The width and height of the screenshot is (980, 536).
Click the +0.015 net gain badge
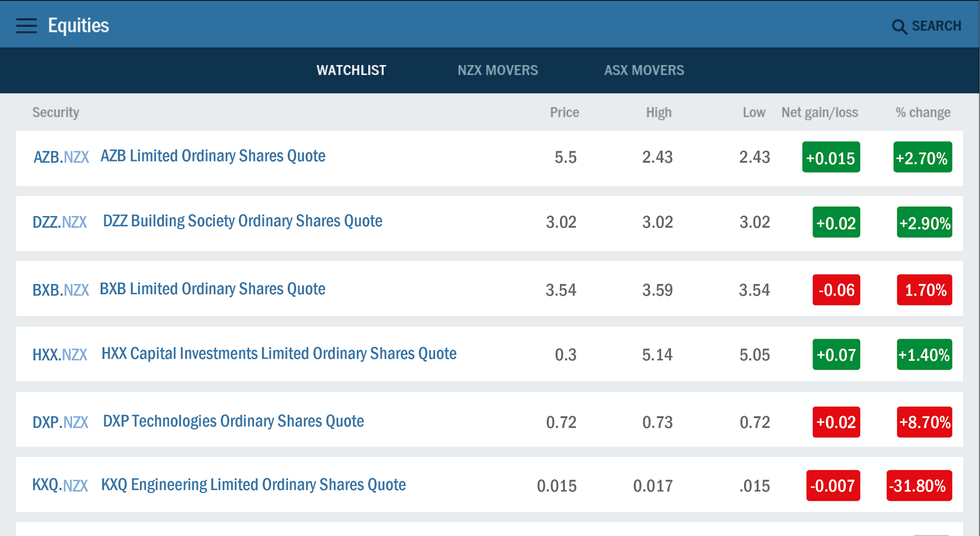(831, 157)
